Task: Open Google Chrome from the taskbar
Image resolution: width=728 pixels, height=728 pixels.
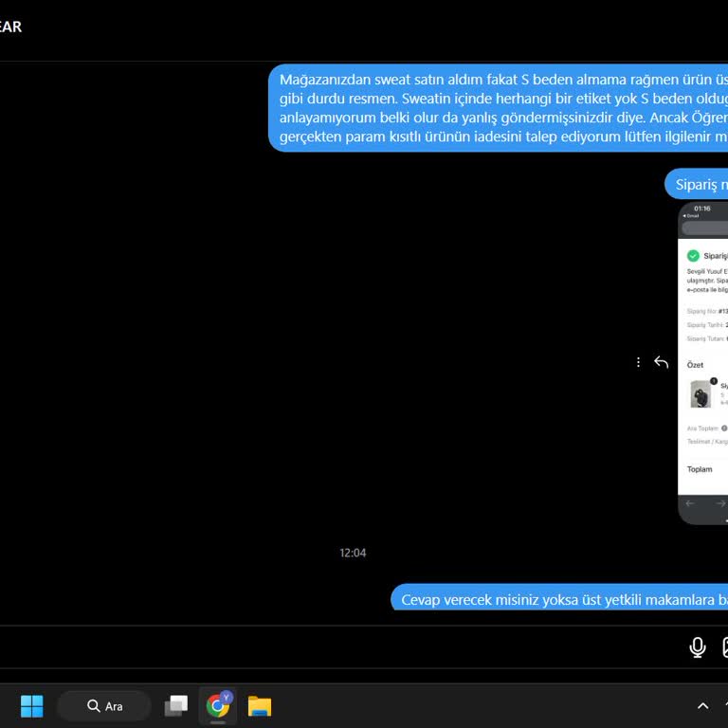Action: pos(218,705)
